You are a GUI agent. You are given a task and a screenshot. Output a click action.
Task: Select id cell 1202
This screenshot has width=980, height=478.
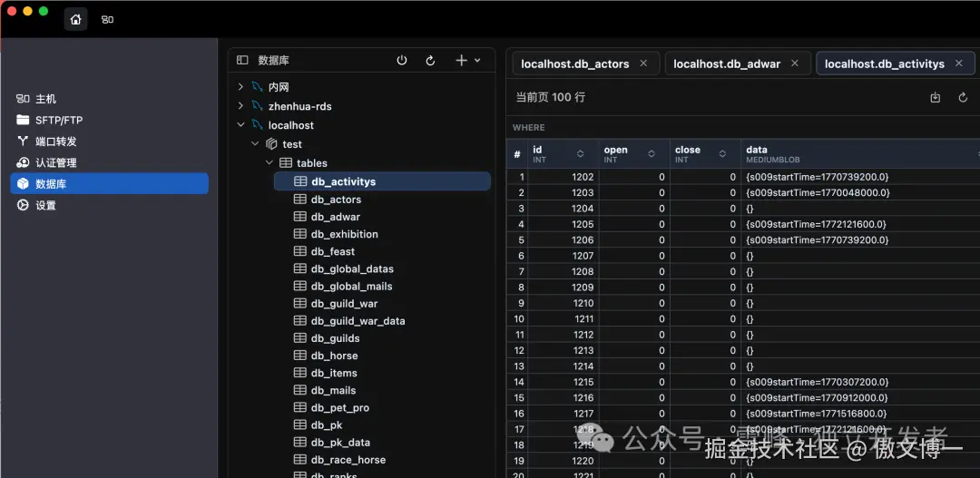[563, 177]
